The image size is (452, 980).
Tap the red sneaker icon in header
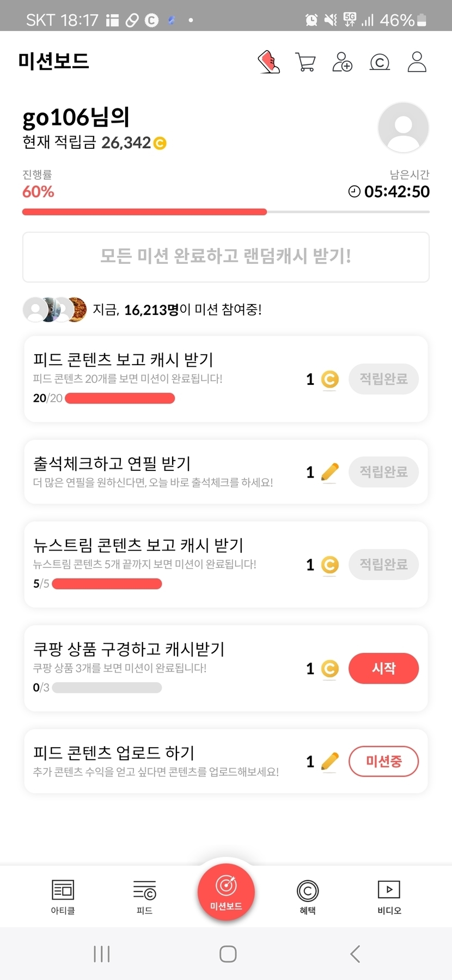pyautogui.click(x=268, y=62)
